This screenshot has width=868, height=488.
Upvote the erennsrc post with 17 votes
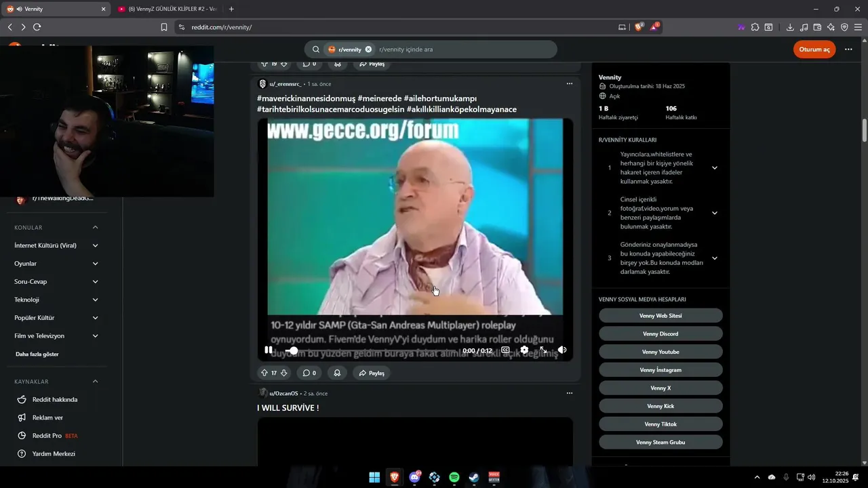[264, 373]
